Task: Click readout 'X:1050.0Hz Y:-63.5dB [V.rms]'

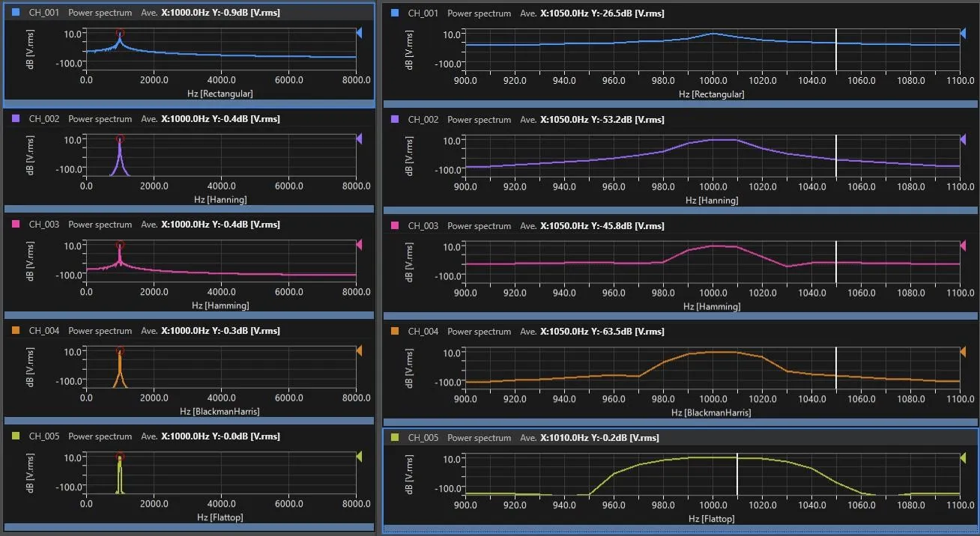Action: 602,331
